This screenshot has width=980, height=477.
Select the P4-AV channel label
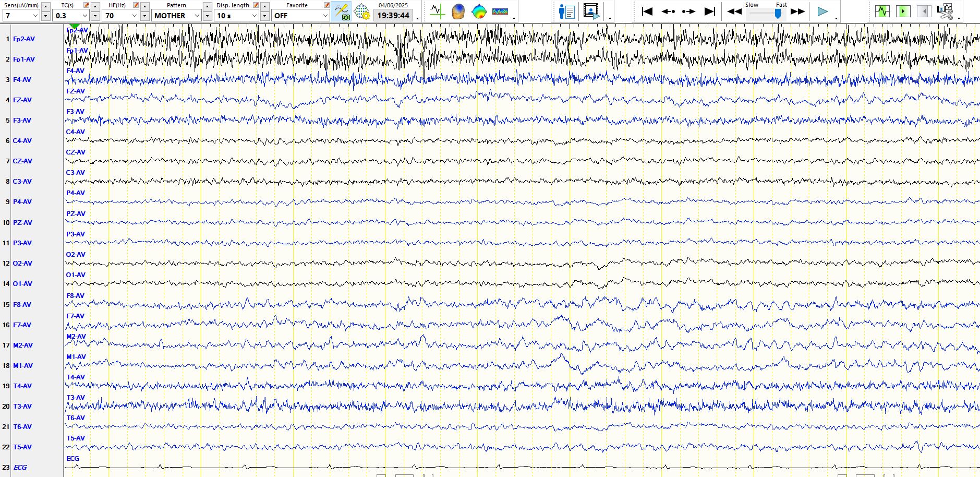[x=22, y=202]
